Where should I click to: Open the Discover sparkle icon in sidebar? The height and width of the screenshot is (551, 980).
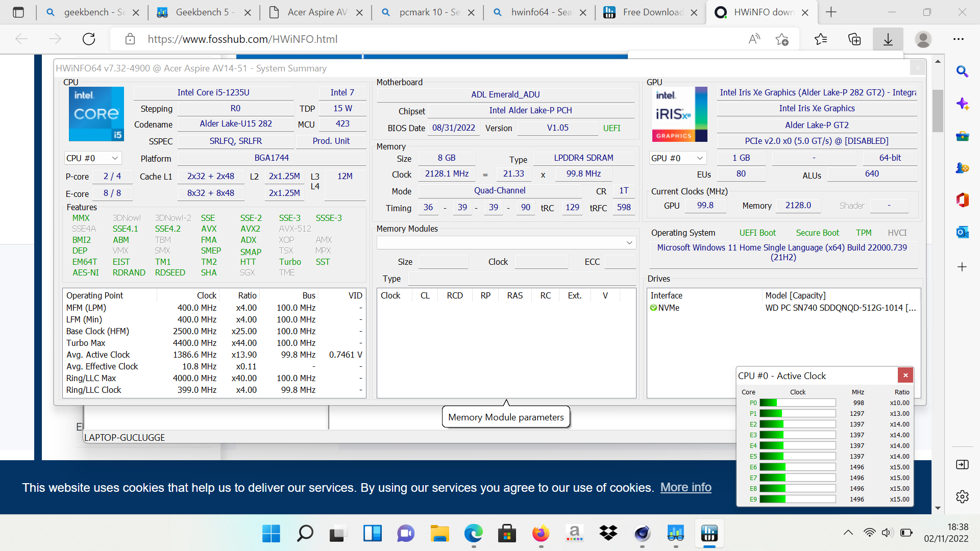pyautogui.click(x=962, y=104)
